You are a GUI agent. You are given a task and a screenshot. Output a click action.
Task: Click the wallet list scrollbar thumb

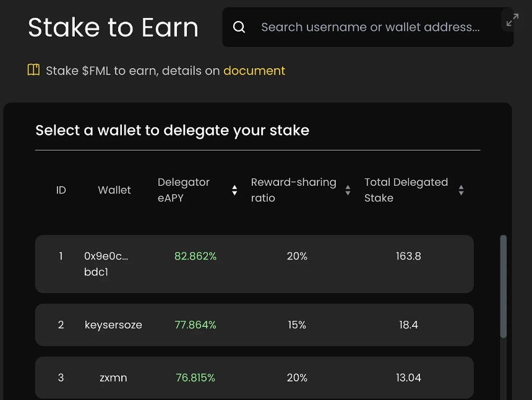tap(504, 286)
